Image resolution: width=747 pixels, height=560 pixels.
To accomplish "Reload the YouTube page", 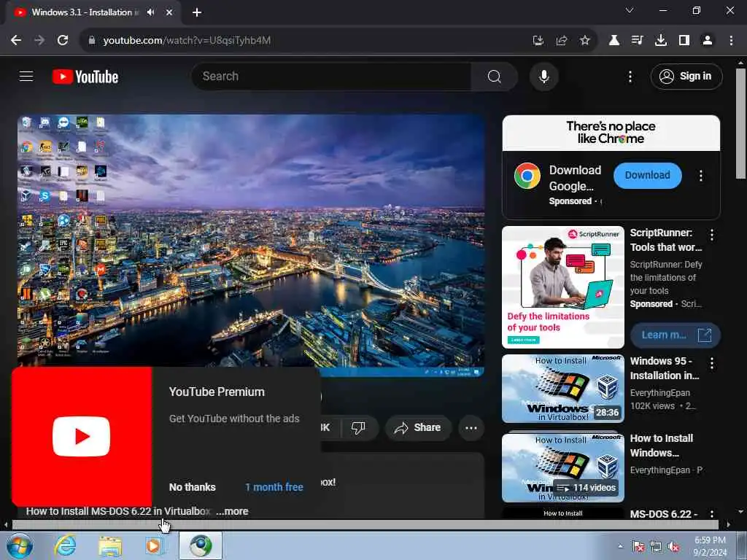I will coord(63,41).
